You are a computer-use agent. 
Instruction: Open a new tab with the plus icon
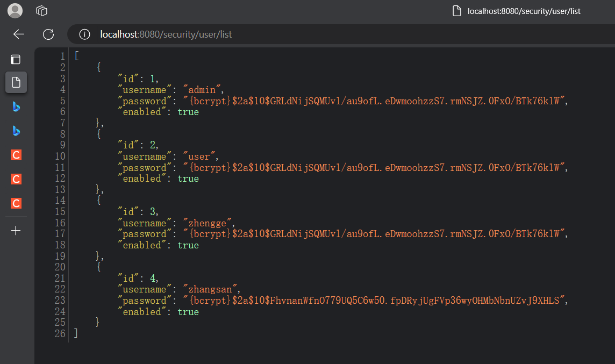click(16, 231)
